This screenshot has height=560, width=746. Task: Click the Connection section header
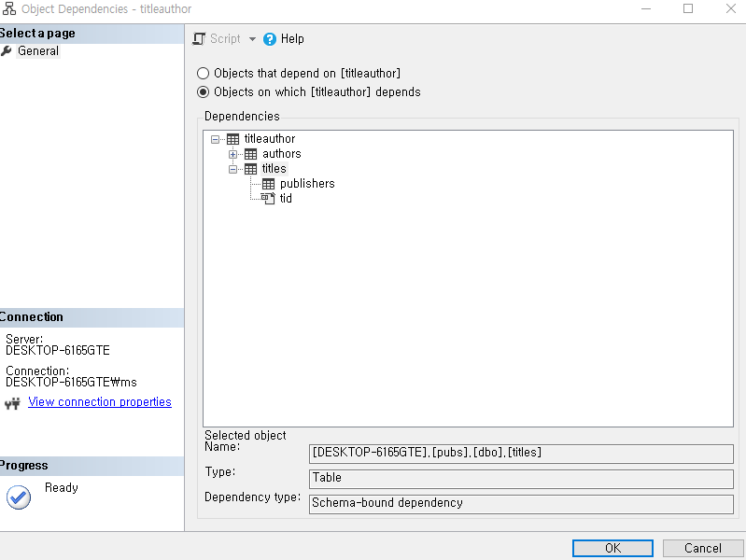point(91,317)
